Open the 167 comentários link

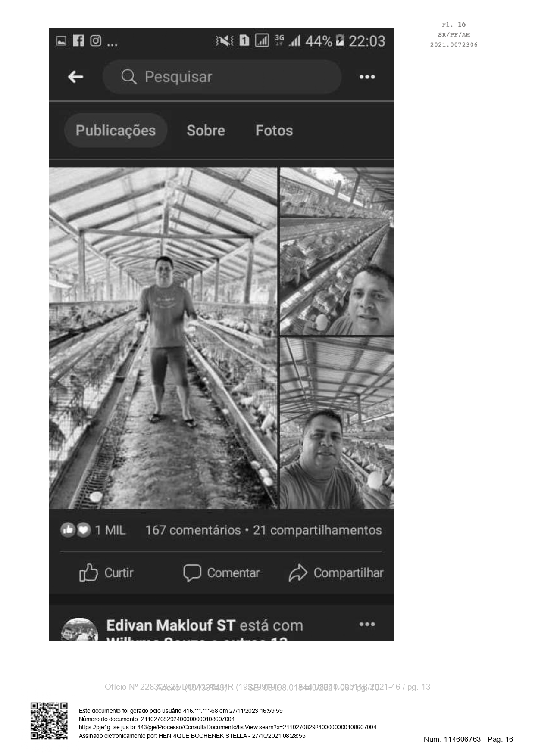click(x=193, y=530)
